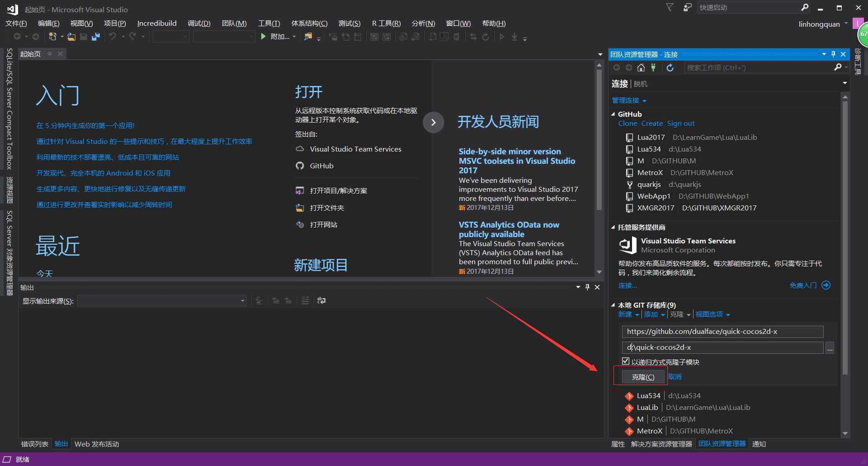Pin the Start Page tab

50,54
